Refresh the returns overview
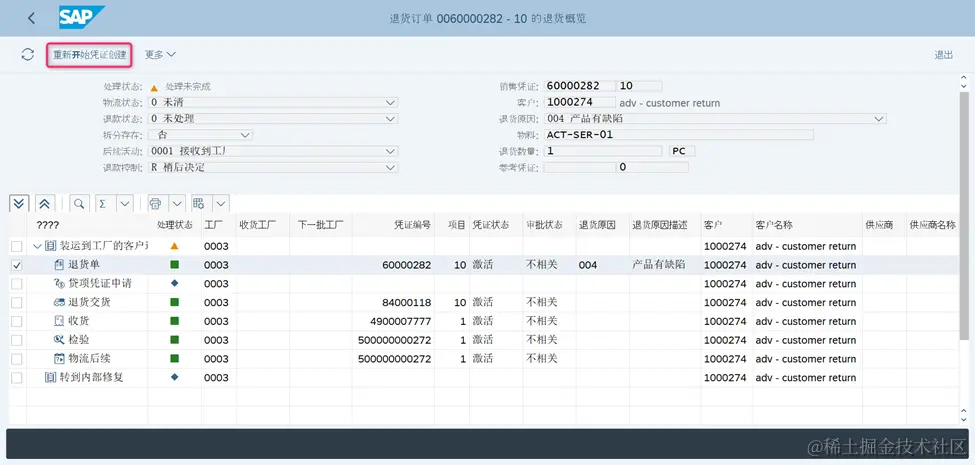Image resolution: width=975 pixels, height=465 pixels. (27, 55)
